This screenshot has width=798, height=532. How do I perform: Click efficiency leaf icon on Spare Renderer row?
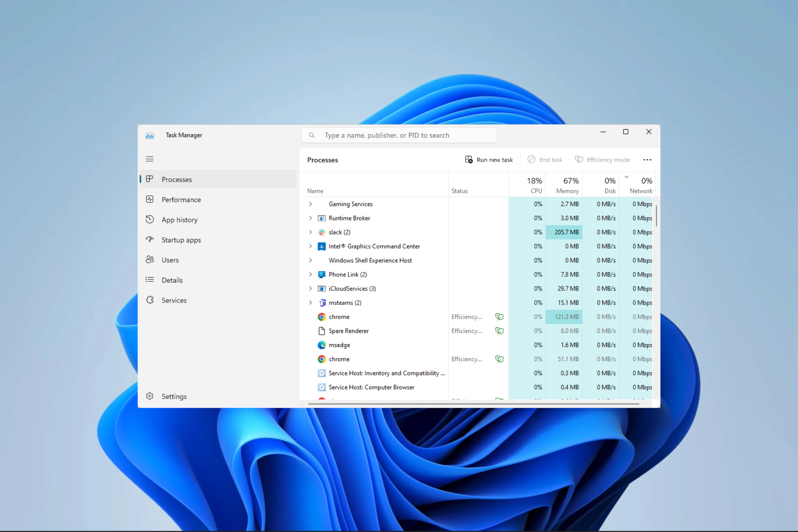click(x=499, y=331)
